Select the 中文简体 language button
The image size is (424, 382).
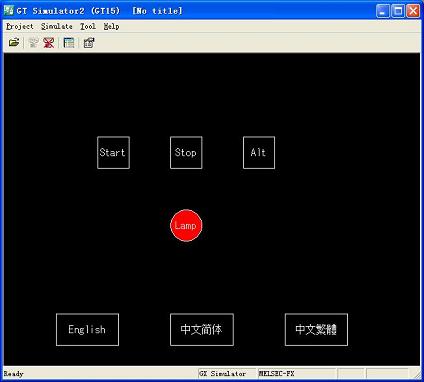[202, 330]
